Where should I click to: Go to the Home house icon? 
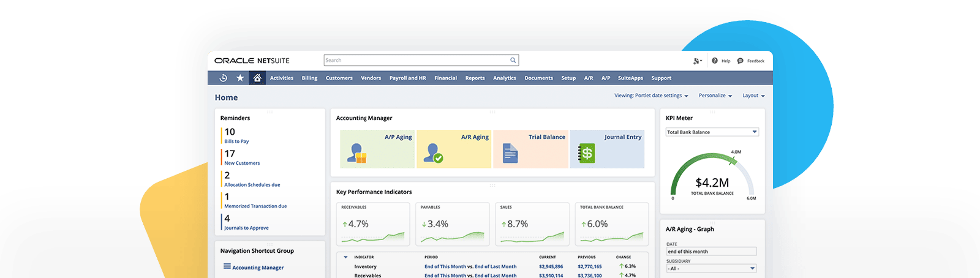pyautogui.click(x=257, y=78)
